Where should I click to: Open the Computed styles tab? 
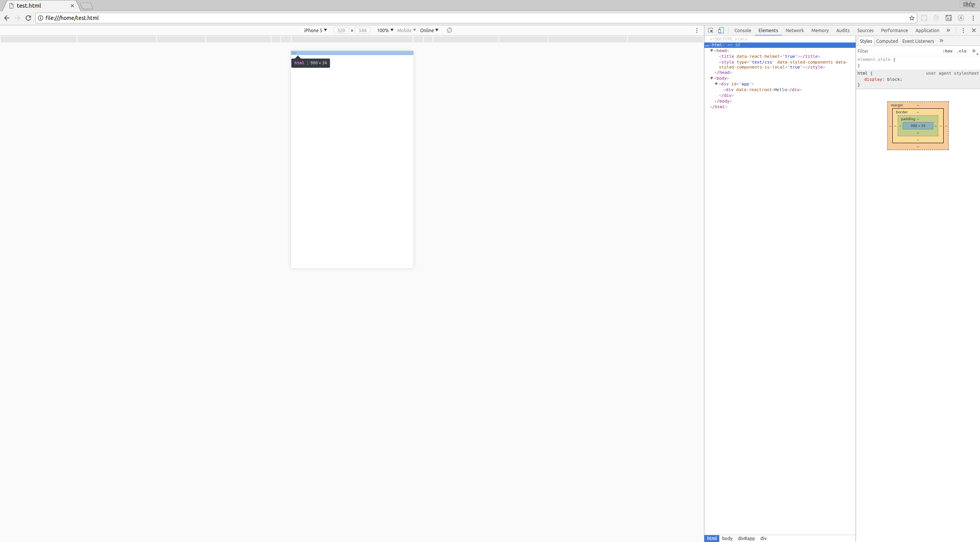(887, 41)
